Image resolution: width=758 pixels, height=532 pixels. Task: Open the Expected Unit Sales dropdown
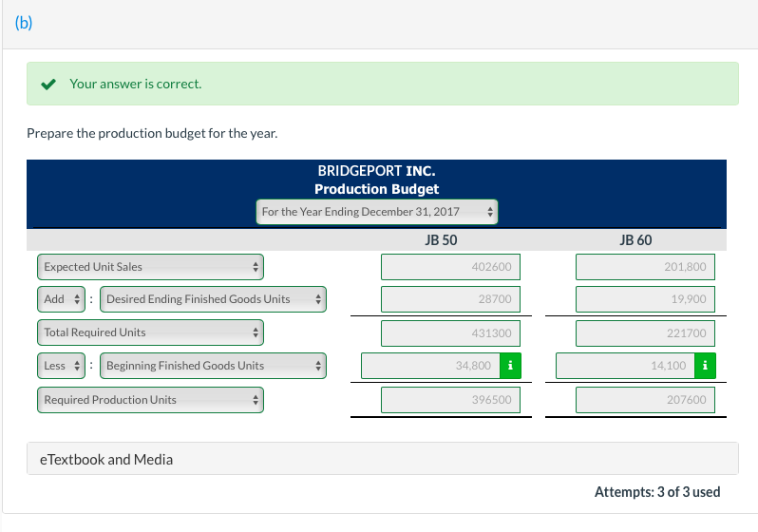point(150,267)
